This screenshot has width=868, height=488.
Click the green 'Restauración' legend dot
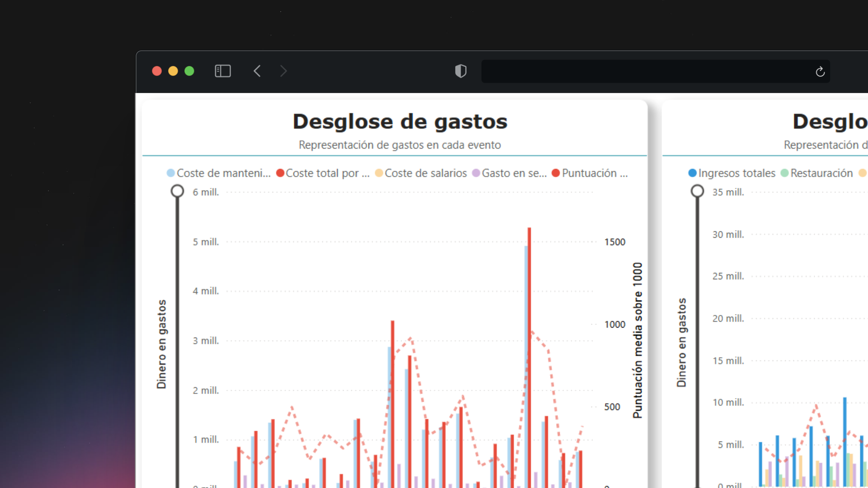(785, 173)
